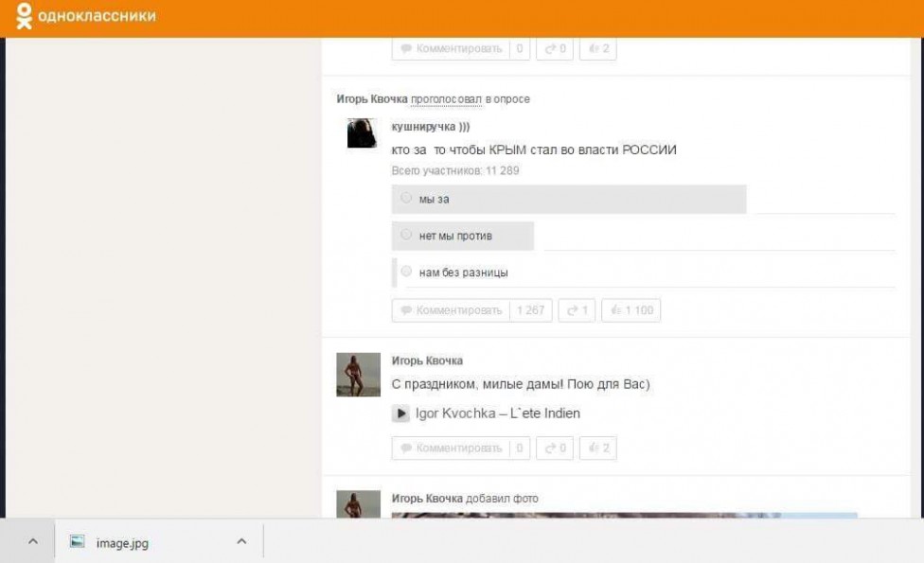The image size is (924, 563).
Task: Click the Odnoklassniki logo icon
Action: coord(24,16)
